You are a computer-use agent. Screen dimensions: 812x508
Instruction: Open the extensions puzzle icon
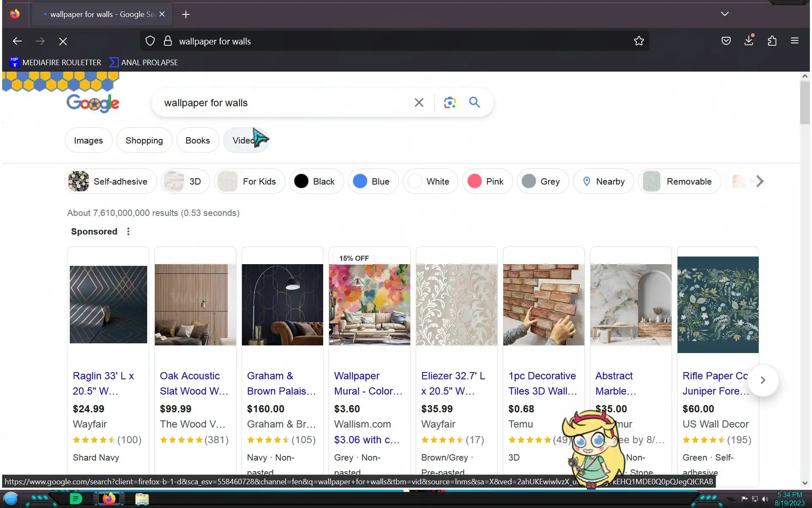point(772,41)
